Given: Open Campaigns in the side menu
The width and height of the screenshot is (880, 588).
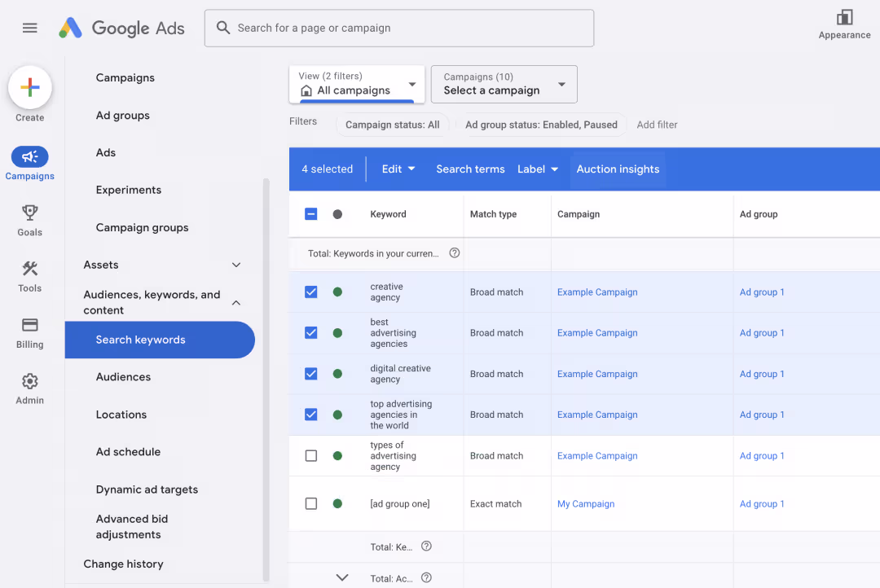Looking at the screenshot, I should pyautogui.click(x=125, y=78).
